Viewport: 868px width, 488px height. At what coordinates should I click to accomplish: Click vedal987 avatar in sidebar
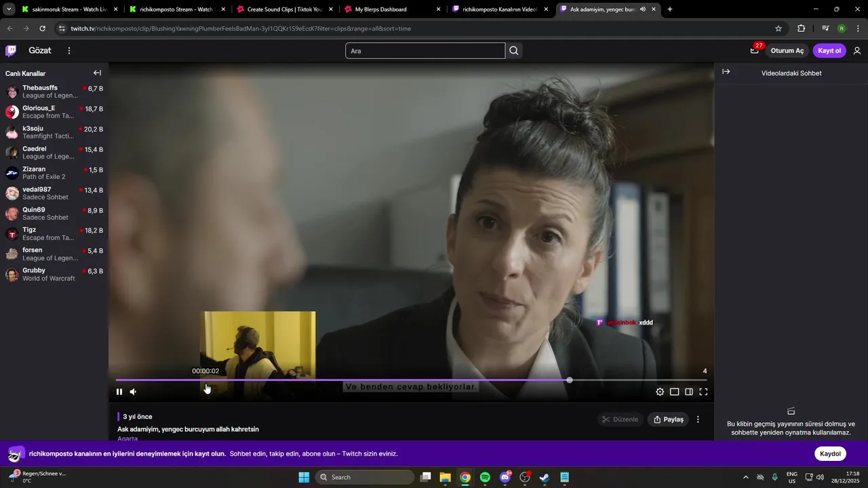[12, 193]
